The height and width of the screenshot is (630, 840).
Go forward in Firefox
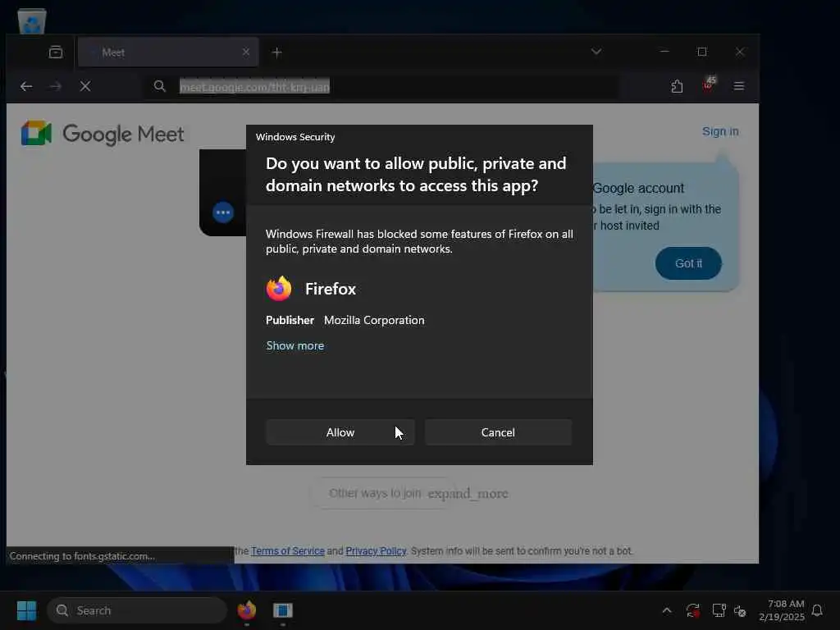(56, 86)
